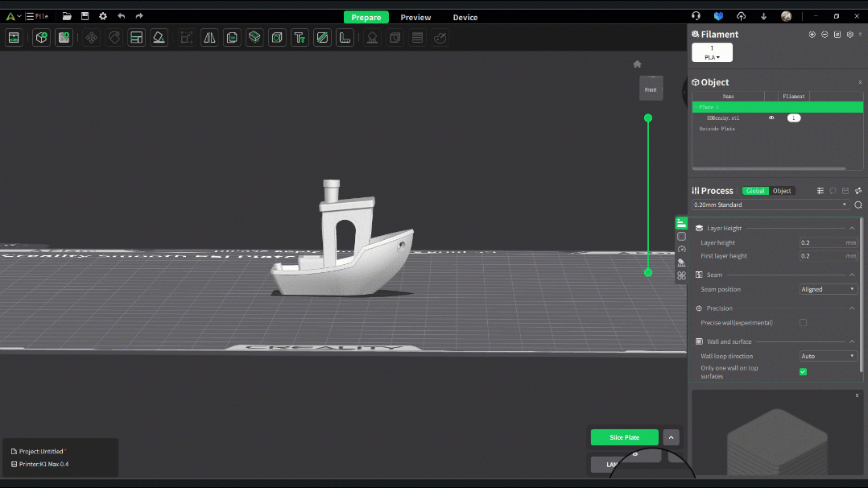Open filament settings gear icon
This screenshot has height=488, width=868.
(850, 35)
